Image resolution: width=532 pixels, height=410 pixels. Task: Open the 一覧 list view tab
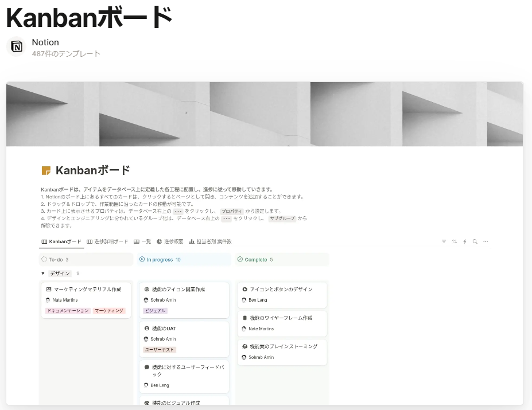pos(142,241)
